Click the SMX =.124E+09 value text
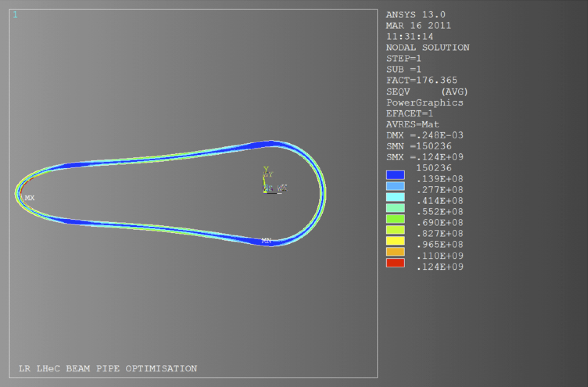Screen dimensions: 588x387 tap(424, 157)
